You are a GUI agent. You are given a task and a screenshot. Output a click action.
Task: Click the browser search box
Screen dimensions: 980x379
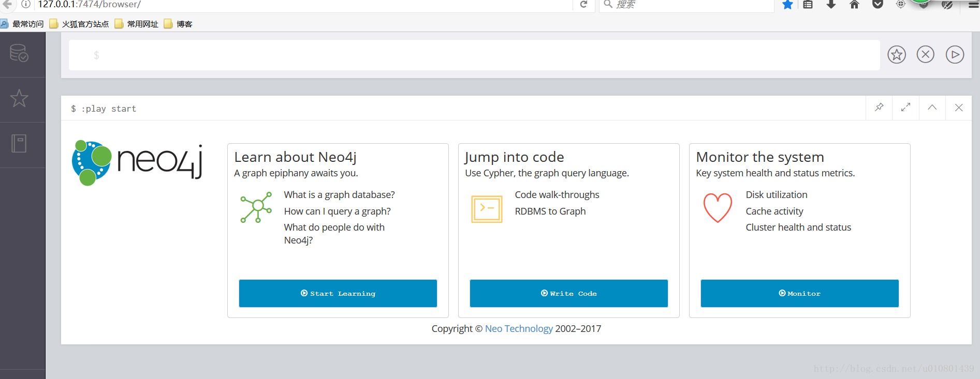point(687,5)
